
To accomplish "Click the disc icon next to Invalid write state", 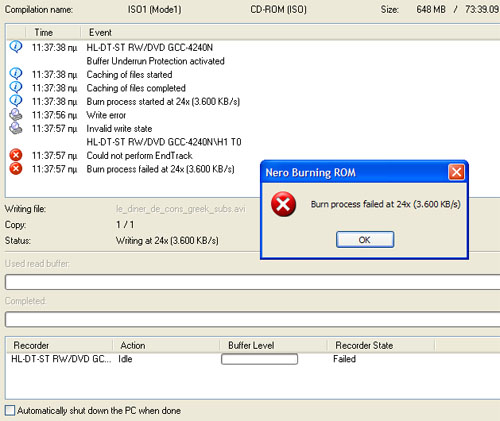I will tap(16, 128).
